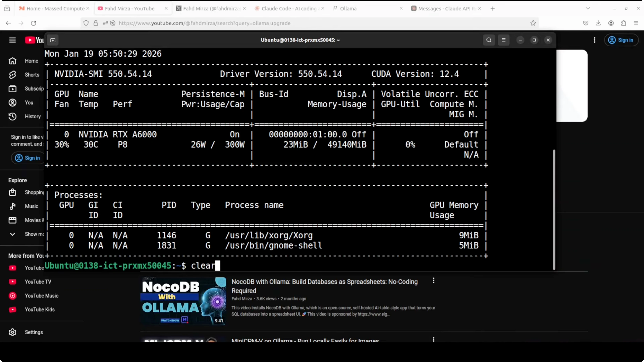This screenshot has width=644, height=362.
Task: Bookmark this page with star icon
Action: (533, 23)
